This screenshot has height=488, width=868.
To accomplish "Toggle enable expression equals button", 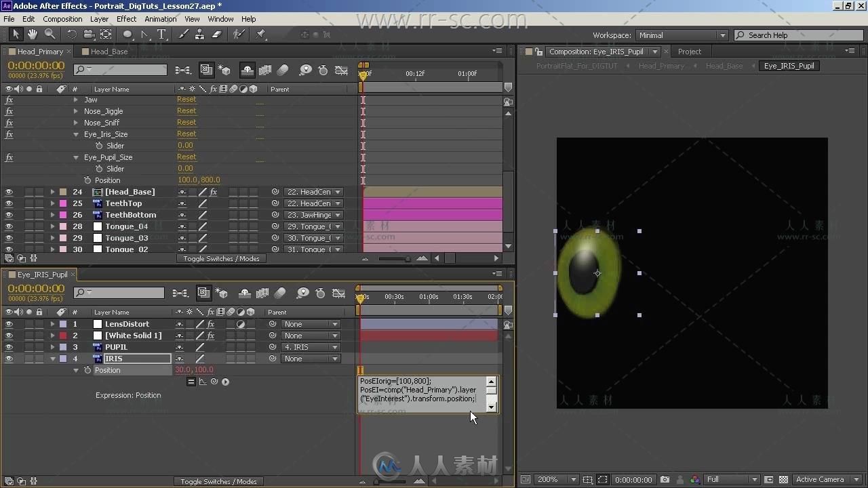I will [191, 382].
